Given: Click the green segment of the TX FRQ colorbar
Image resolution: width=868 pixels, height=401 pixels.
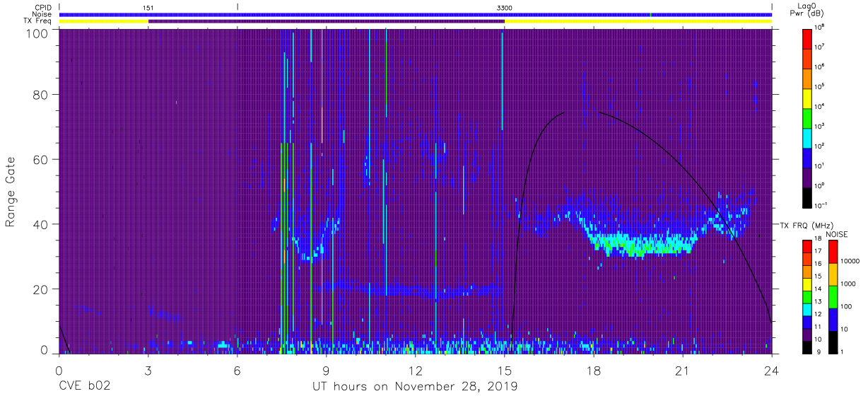Looking at the screenshot, I should [x=807, y=296].
